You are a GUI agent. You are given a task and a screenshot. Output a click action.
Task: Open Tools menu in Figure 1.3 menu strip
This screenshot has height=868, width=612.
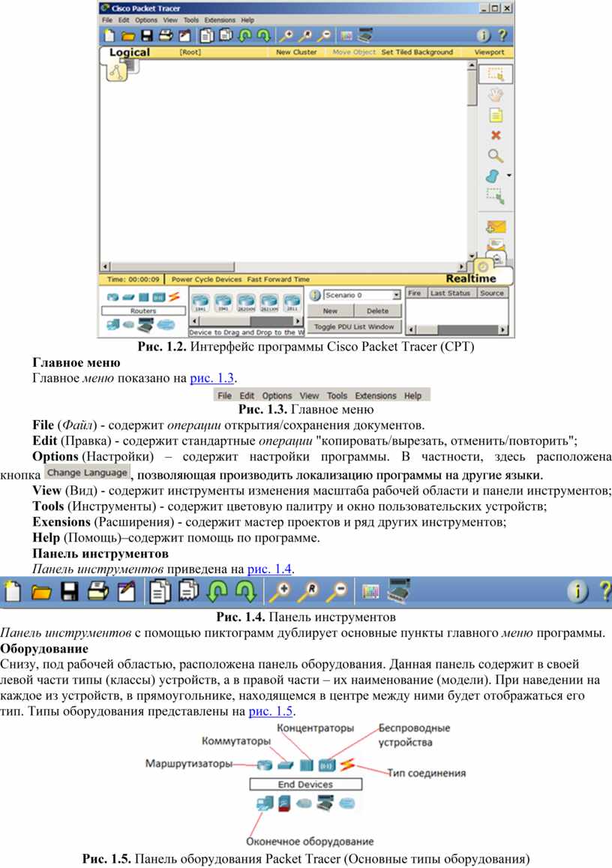[x=337, y=396]
